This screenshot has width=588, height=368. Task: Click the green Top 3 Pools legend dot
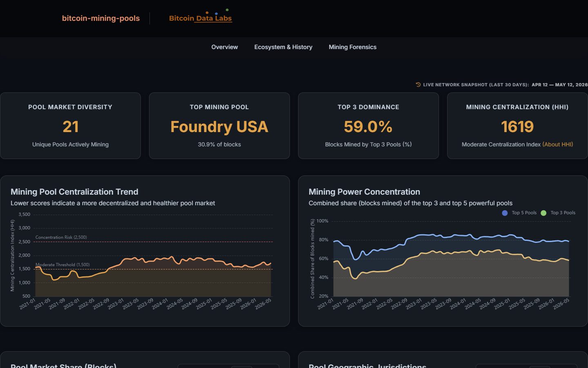[x=543, y=213]
